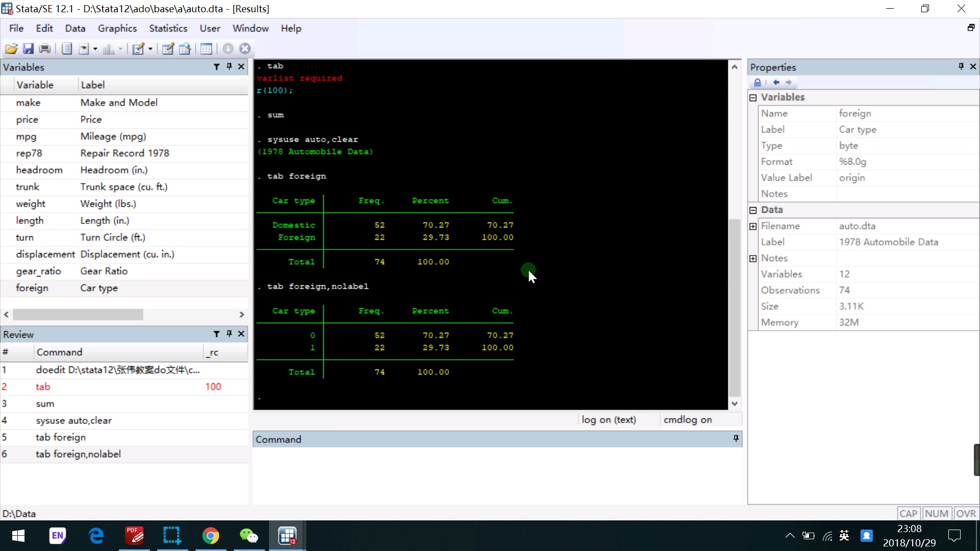Toggle pin on Variables panel

point(229,67)
